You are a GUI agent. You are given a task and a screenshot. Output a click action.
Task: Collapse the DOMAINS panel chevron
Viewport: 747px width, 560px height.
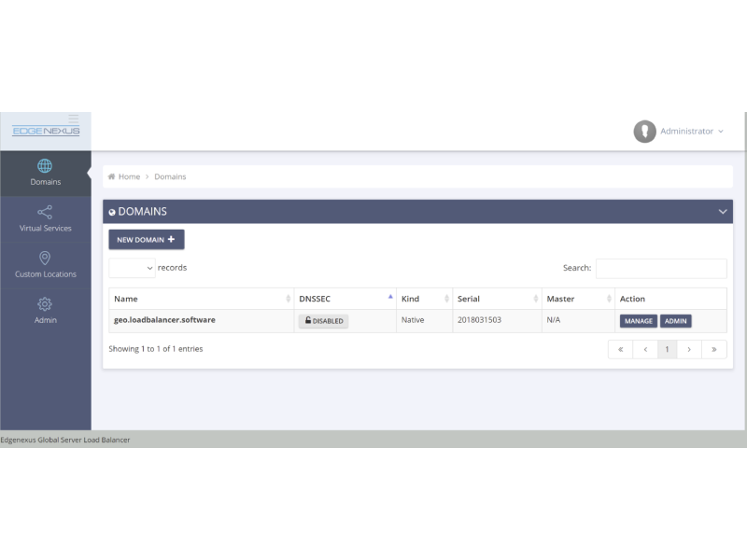[x=722, y=212]
